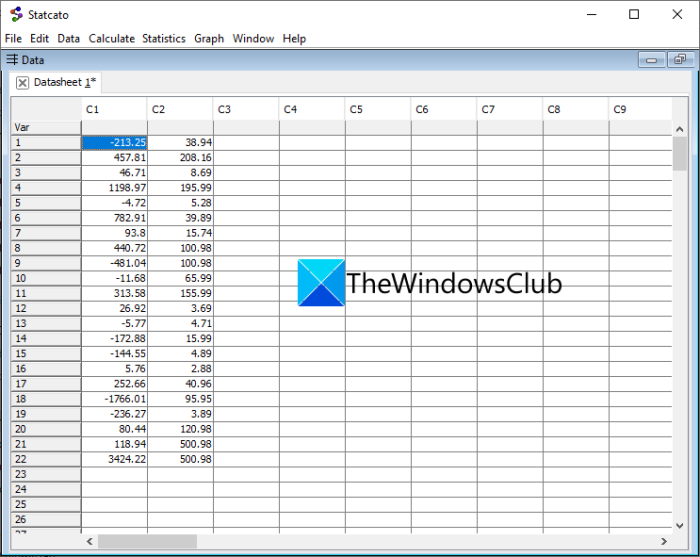700x557 pixels.
Task: Select cell with value 80.44
Action: [x=114, y=429]
